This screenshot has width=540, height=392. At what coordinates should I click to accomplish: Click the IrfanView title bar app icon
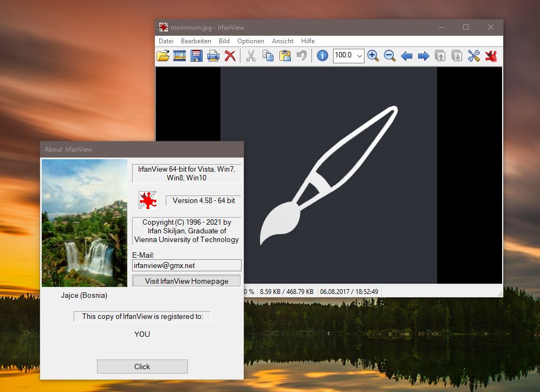(164, 27)
